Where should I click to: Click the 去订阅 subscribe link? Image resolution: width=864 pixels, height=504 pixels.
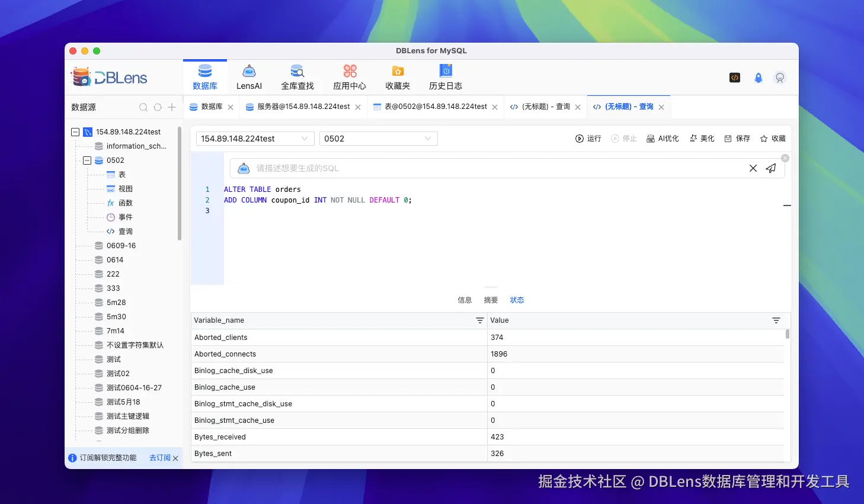[x=160, y=458]
